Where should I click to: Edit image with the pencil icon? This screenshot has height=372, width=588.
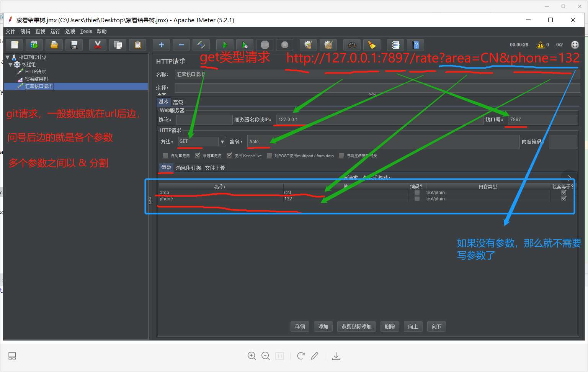pyautogui.click(x=315, y=356)
